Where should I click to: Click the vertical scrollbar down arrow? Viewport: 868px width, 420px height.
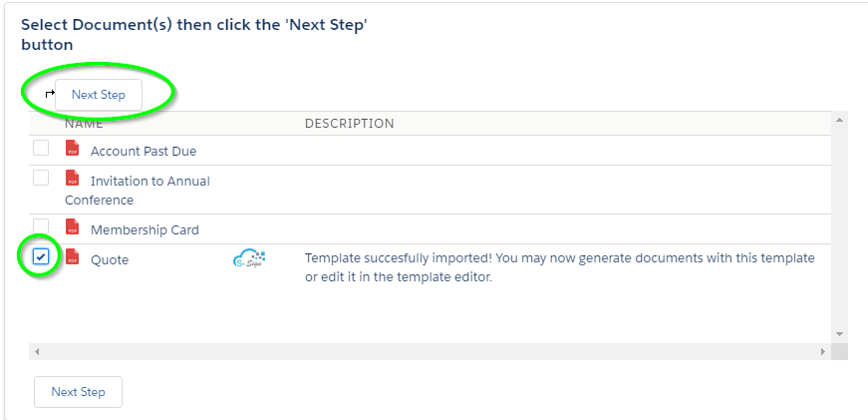839,334
